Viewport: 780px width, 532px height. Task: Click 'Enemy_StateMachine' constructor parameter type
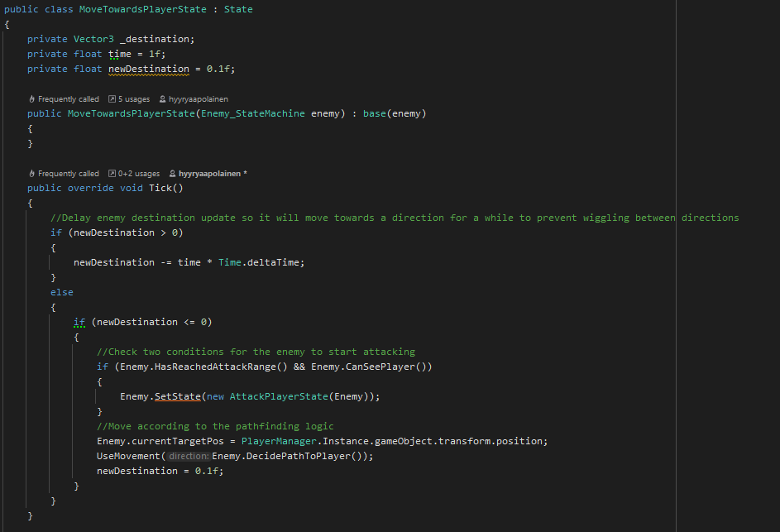tap(253, 113)
